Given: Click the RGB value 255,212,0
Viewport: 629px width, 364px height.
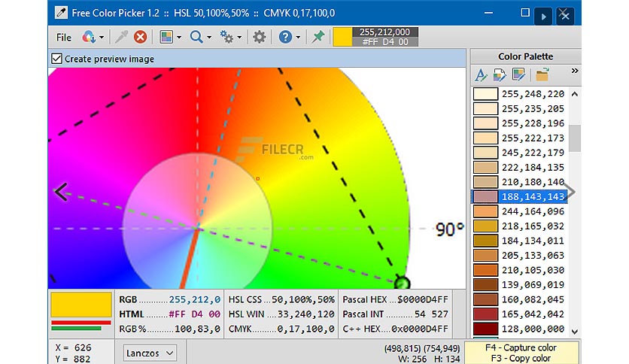Looking at the screenshot, I should coord(195,299).
